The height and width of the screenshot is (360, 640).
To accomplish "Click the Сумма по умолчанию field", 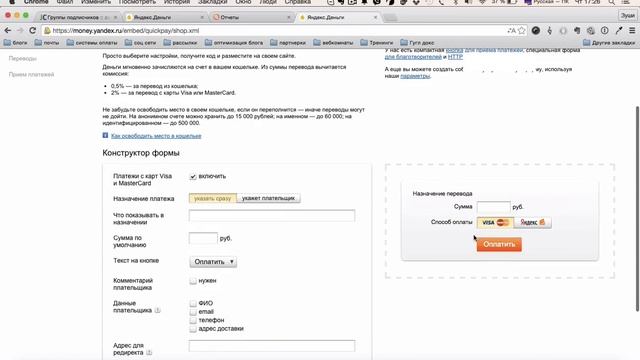I will tap(203, 238).
